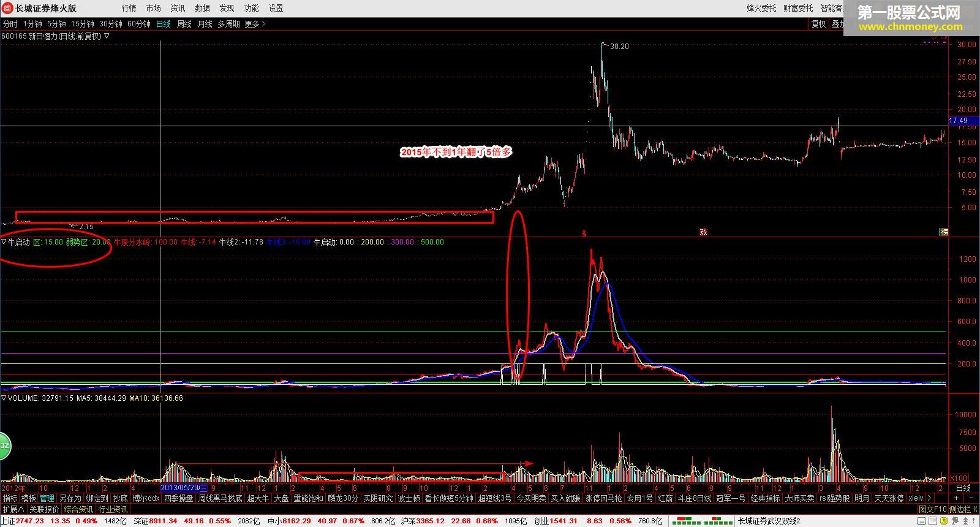Click the 涨 marker icon on the chart
Screen dimensions: 980x527
(703, 232)
